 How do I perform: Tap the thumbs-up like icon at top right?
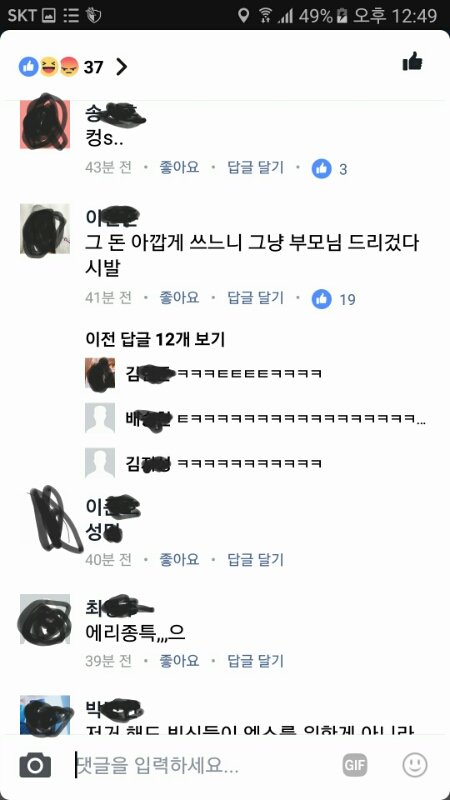click(412, 62)
